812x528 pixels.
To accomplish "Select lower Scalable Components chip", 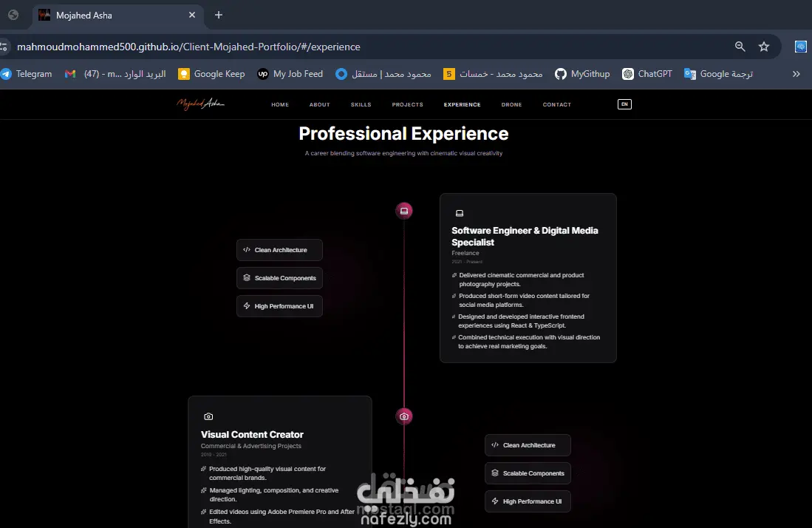I will 528,473.
